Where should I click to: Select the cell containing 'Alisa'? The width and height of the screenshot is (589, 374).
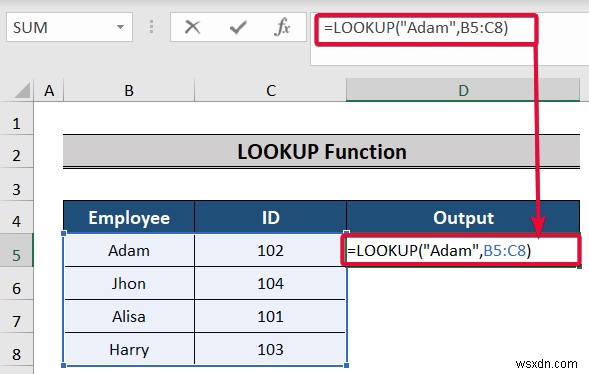pos(129,316)
